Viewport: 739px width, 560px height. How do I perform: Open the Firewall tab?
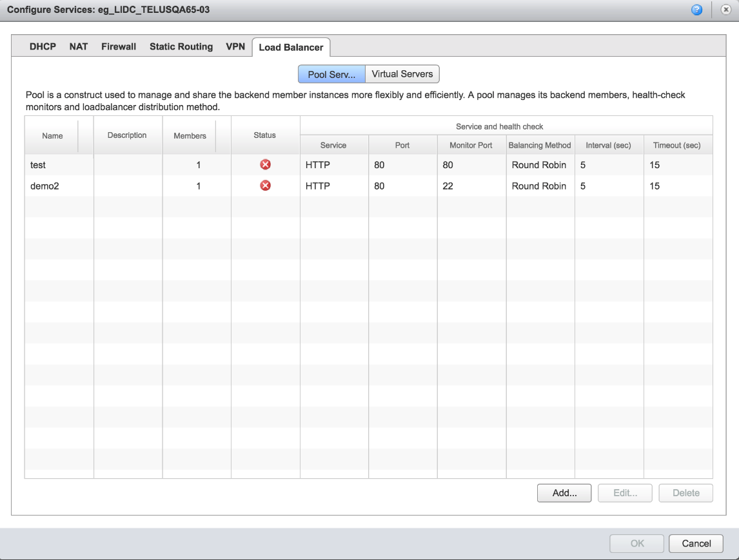point(118,46)
